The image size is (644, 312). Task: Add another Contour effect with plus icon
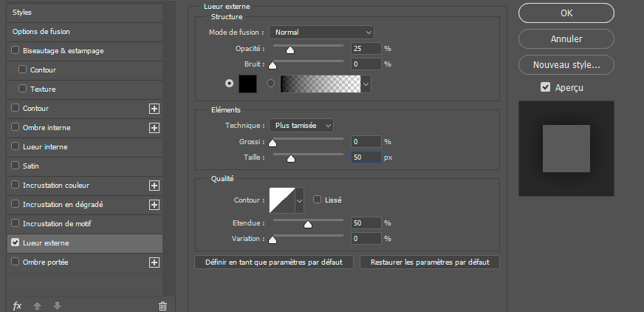tap(154, 109)
